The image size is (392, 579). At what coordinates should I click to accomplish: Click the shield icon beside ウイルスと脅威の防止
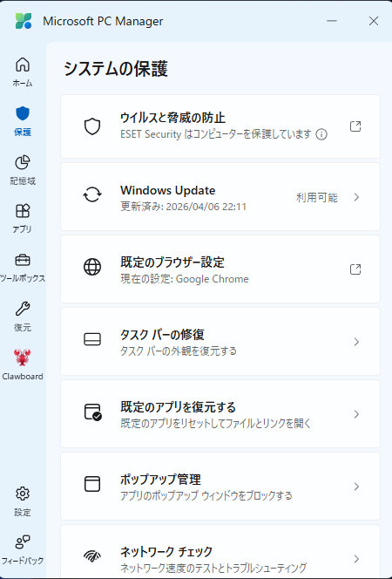[x=92, y=126]
